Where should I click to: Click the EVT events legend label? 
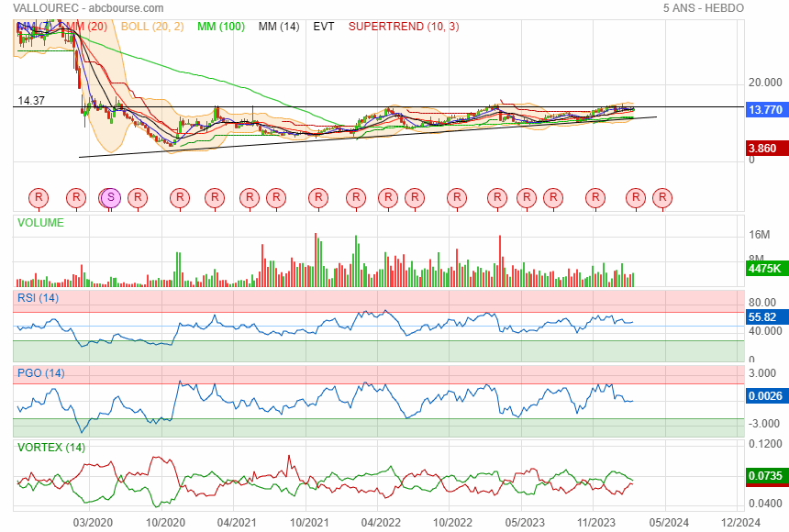pos(324,27)
